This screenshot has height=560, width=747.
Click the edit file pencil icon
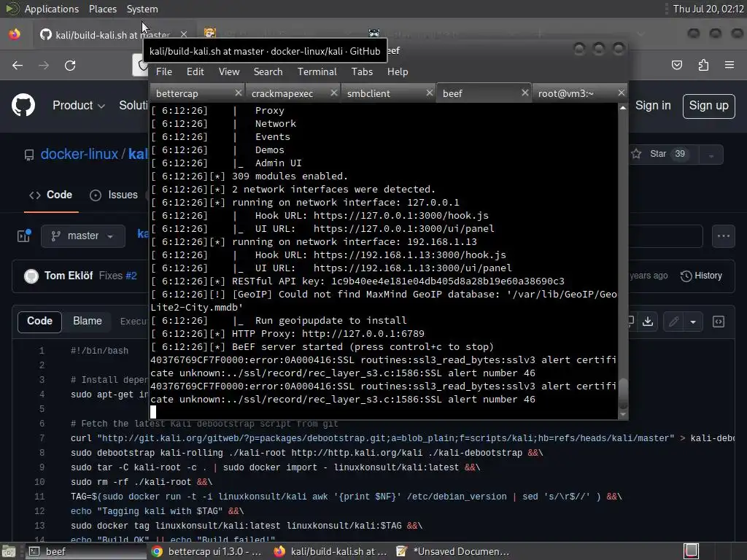[673, 322]
